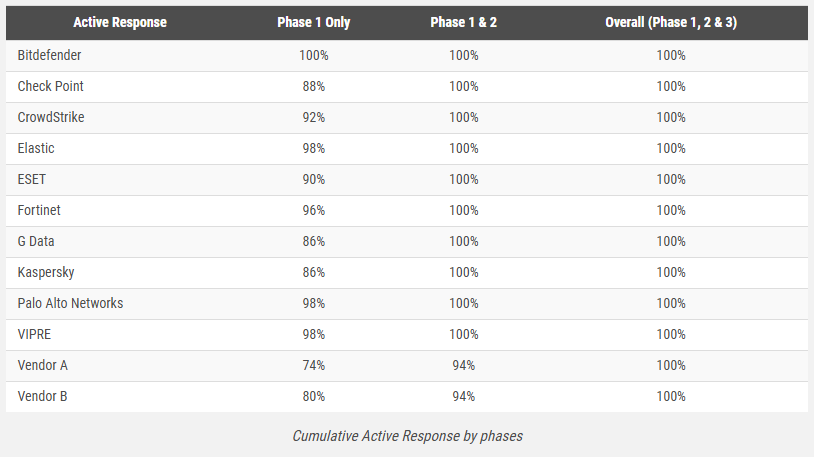Select Check Point's 88% Phase 1 Only cell
Image resolution: width=814 pixels, height=457 pixels.
click(x=314, y=86)
